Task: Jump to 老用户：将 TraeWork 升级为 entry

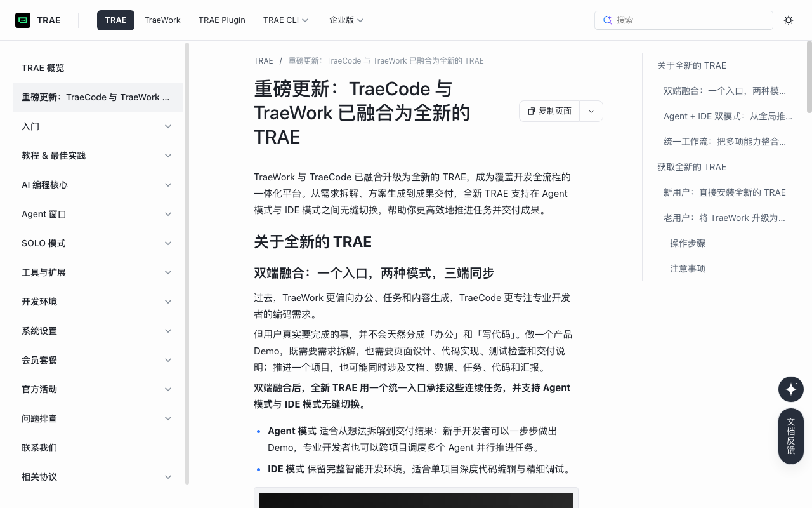Action: [x=724, y=218]
